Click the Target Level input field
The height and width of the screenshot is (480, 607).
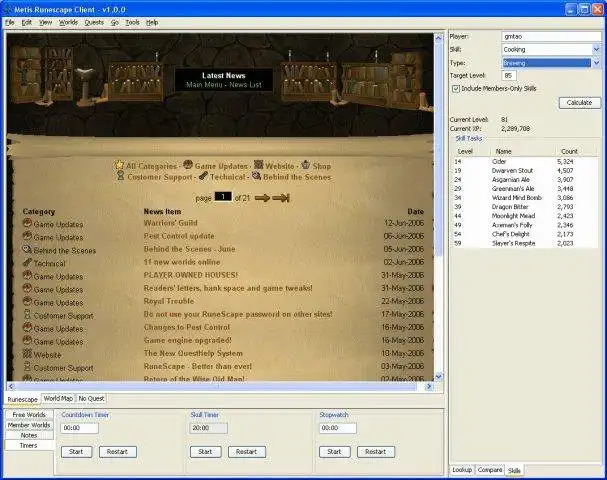pyautogui.click(x=509, y=75)
